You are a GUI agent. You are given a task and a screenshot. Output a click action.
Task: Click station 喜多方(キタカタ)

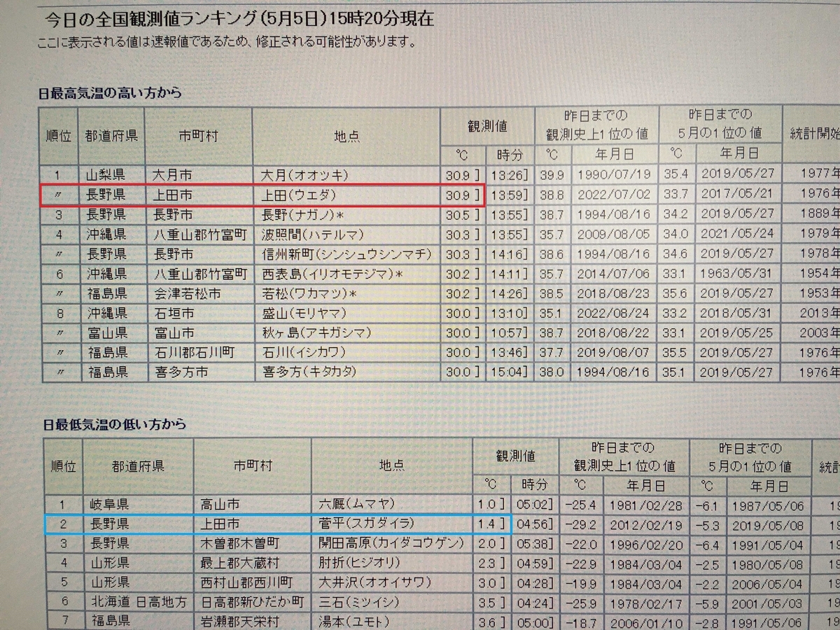(x=309, y=372)
